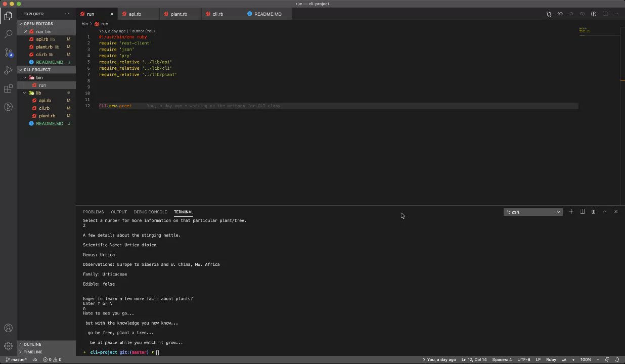Open the Source Control view
Image resolution: width=625 pixels, height=364 pixels.
[8, 52]
